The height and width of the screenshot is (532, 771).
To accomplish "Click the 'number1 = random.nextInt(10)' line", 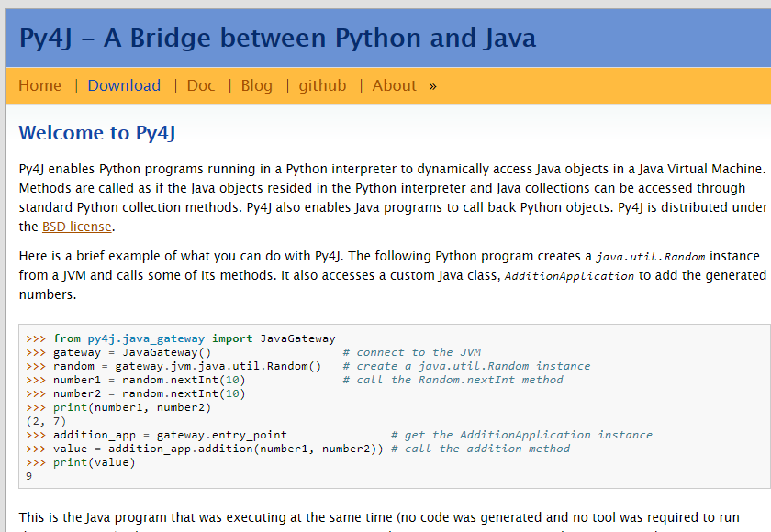I will pos(149,380).
